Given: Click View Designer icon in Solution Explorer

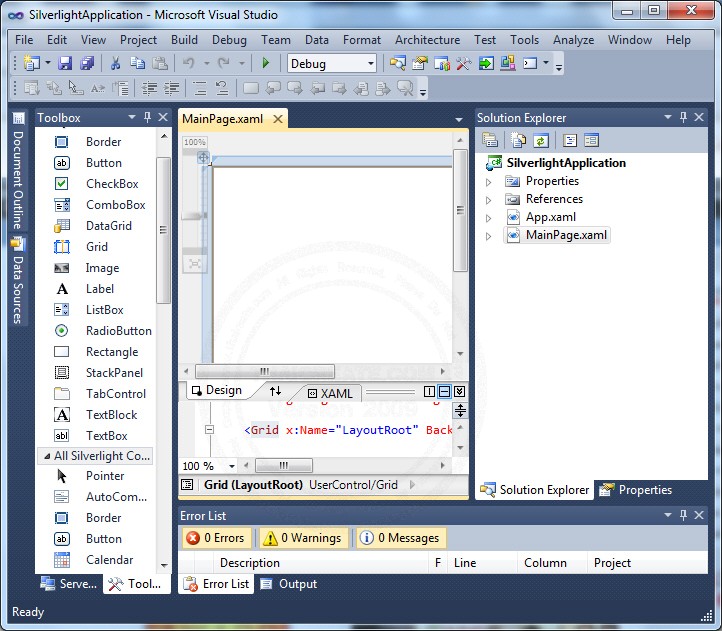Looking at the screenshot, I should click(591, 140).
